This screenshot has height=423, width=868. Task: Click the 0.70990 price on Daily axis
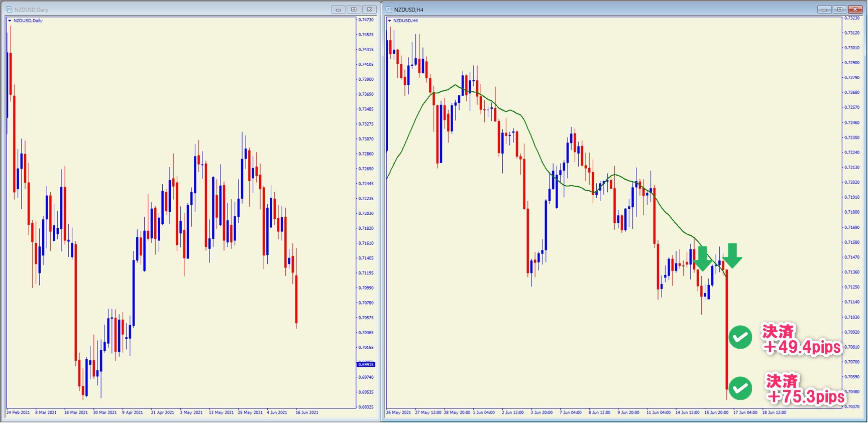pos(366,288)
